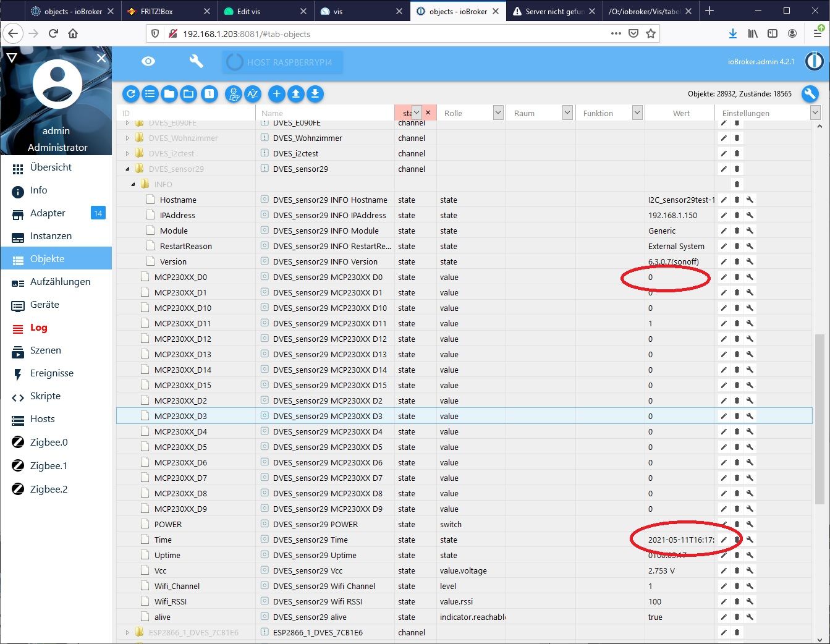Edit the MCP230XX_D11 object with the pencil
This screenshot has width=830, height=644.
(x=724, y=323)
